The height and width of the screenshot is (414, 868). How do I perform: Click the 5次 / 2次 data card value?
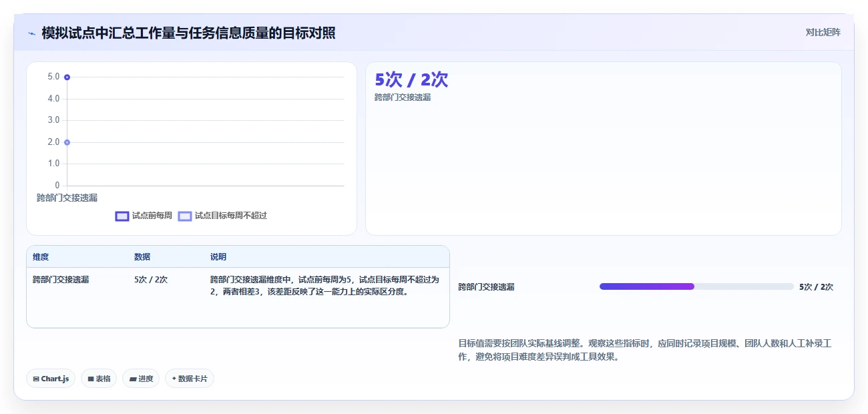tap(411, 79)
